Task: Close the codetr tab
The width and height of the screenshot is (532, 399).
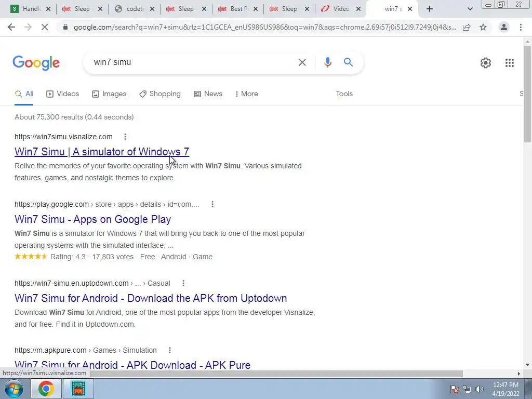Action: click(152, 9)
